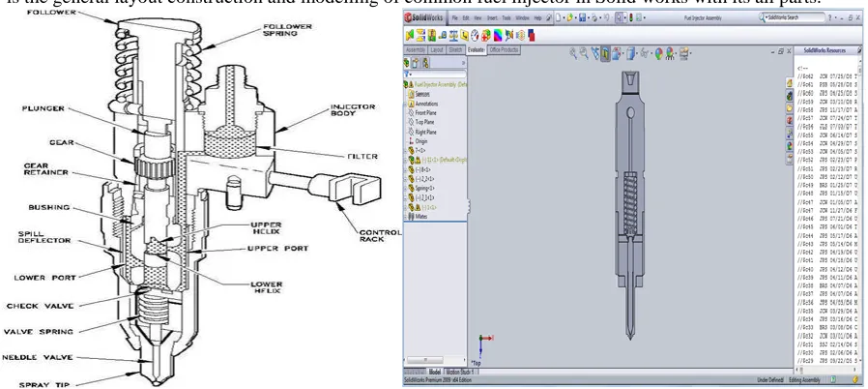
Task: Open the Mass Properties scale icon
Action: pos(453,36)
